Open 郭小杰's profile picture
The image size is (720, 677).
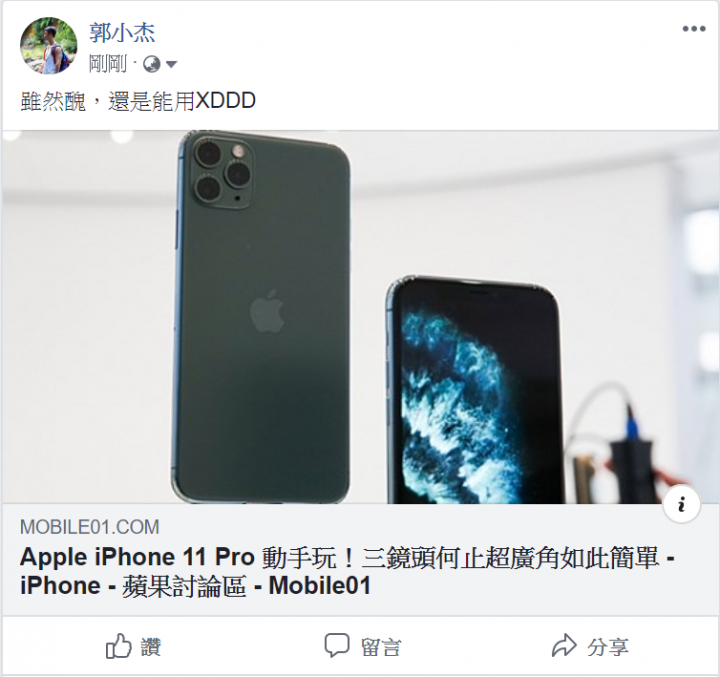click(x=49, y=45)
